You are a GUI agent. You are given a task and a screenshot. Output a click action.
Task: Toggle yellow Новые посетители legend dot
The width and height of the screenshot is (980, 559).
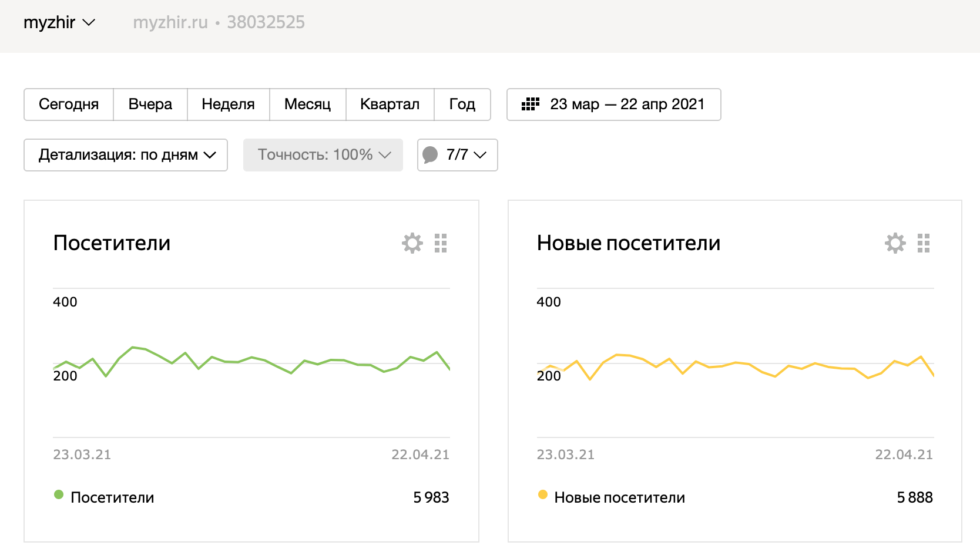(542, 495)
